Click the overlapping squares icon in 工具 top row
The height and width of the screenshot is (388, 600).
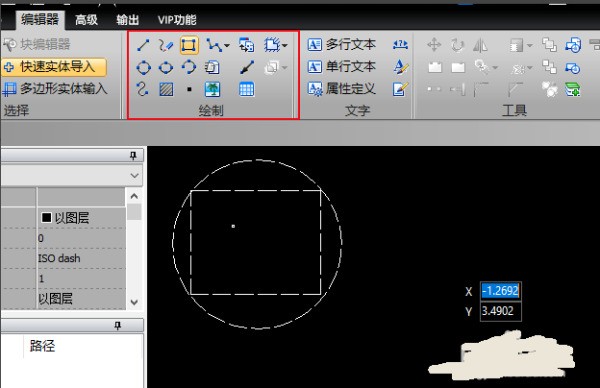pos(549,45)
